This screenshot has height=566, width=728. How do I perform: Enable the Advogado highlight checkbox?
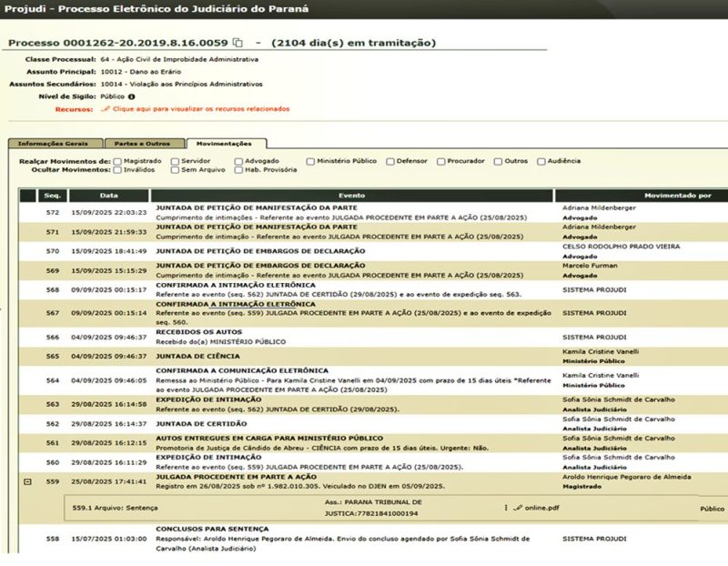pos(238,161)
